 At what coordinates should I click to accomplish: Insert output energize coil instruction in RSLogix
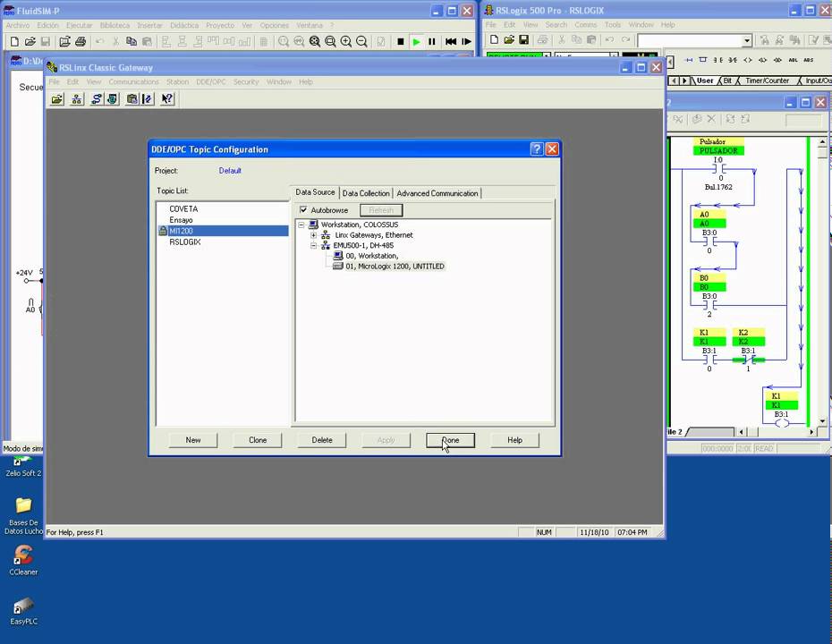coord(748,60)
